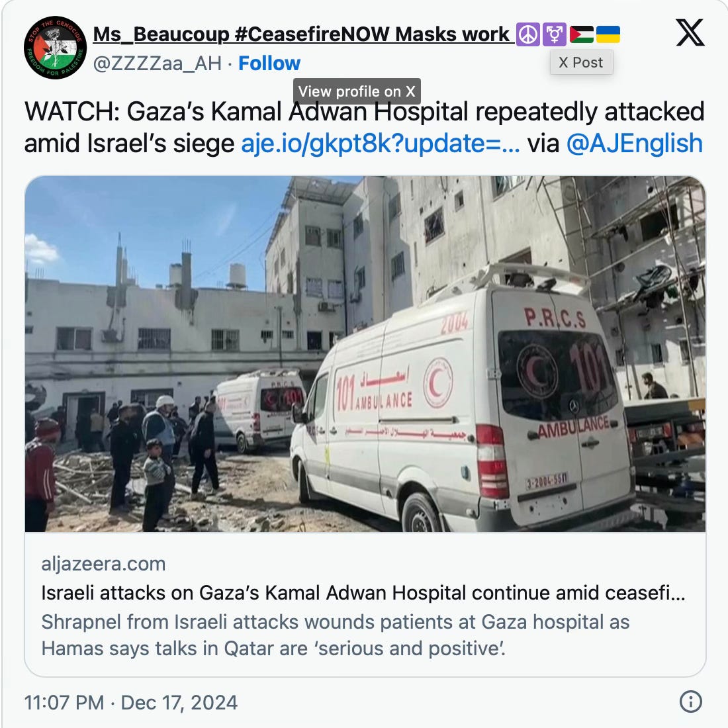Open the info circle icon
The image size is (728, 728).
tap(690, 701)
